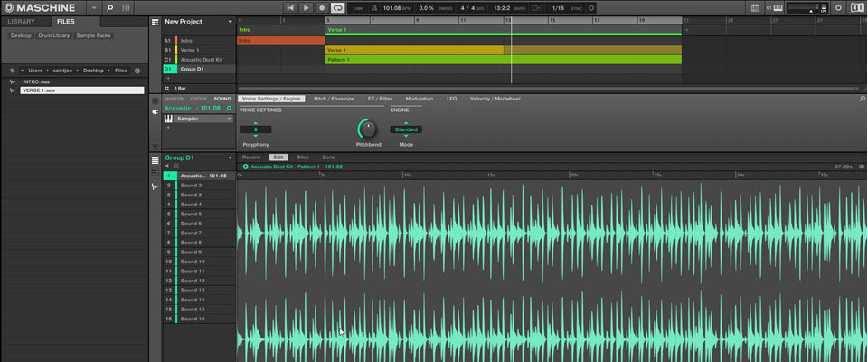Viewport: 868px width, 362px height.
Task: Toggle the mixer view icon in header
Action: pos(126,8)
